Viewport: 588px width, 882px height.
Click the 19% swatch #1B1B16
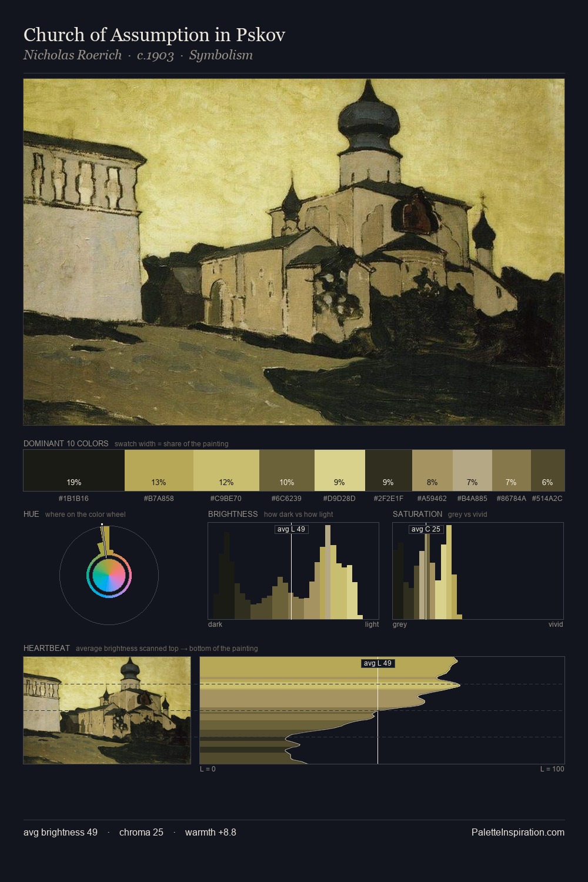click(x=74, y=470)
